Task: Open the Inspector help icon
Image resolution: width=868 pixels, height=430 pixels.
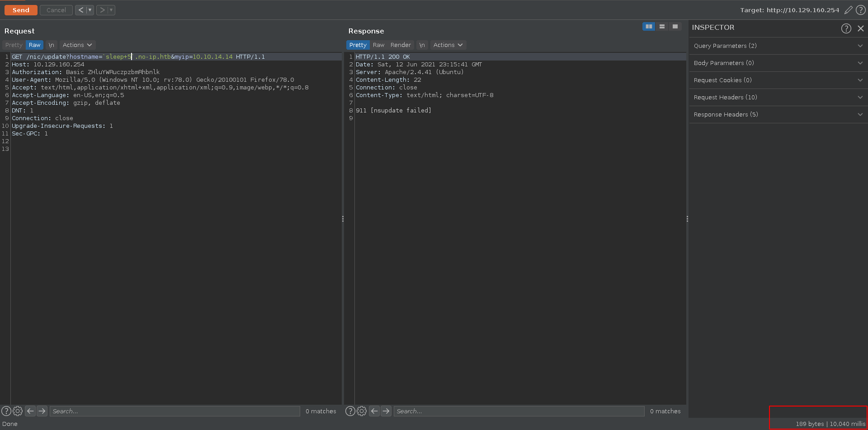Action: coord(846,28)
